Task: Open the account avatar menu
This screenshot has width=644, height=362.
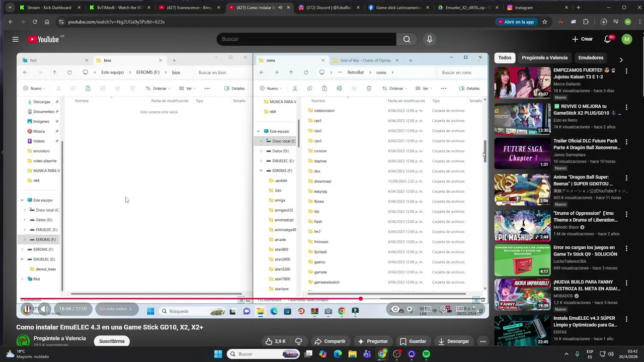Action: 626,39
